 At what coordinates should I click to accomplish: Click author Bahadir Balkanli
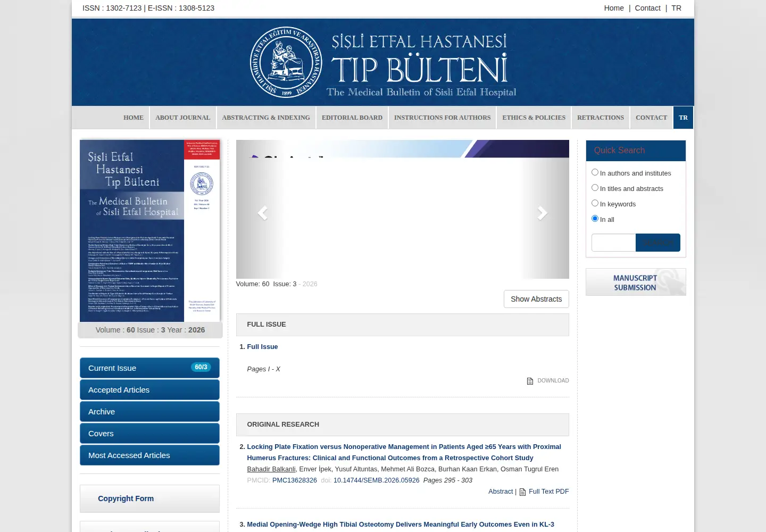click(x=271, y=469)
